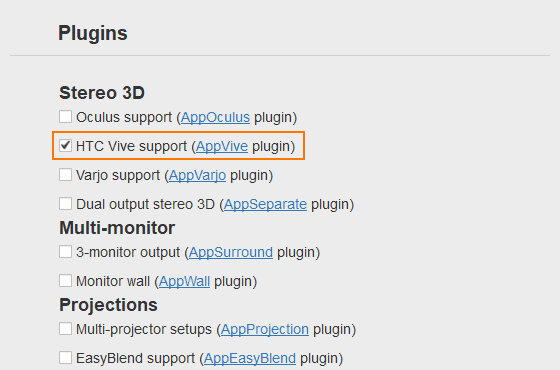This screenshot has height=370, width=560.
Task: Select the Stereo 3D section title
Action: 102,93
